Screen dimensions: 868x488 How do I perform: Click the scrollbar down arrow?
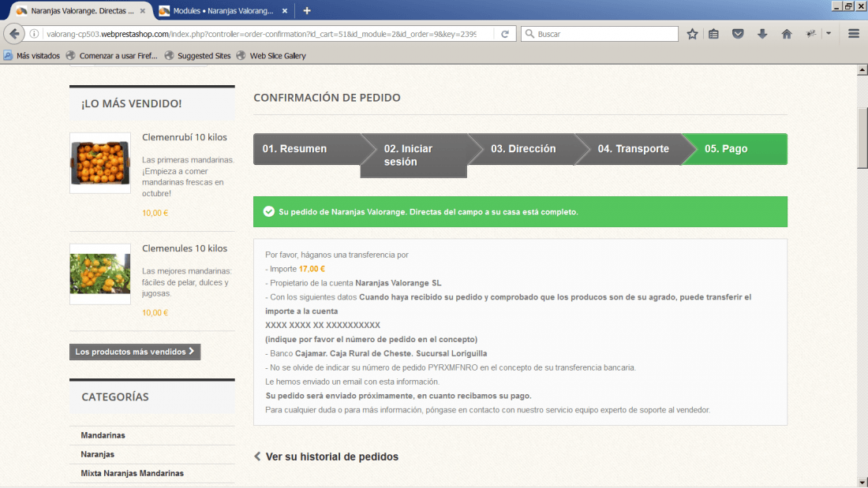coord(862,482)
